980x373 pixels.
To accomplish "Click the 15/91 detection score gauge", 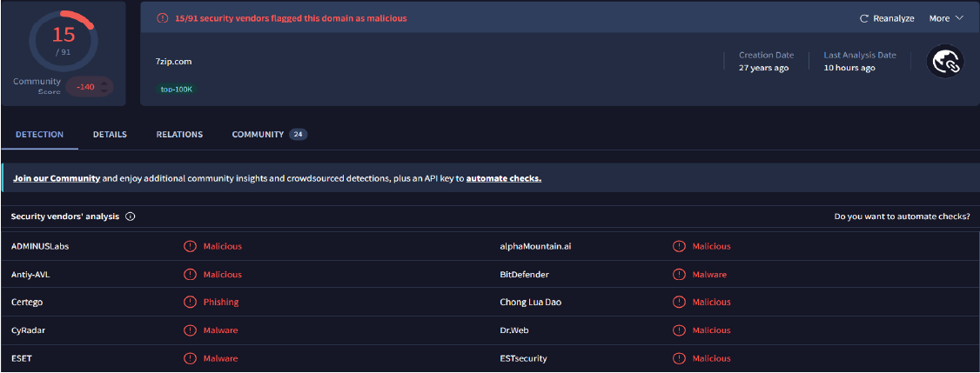I will 64,41.
